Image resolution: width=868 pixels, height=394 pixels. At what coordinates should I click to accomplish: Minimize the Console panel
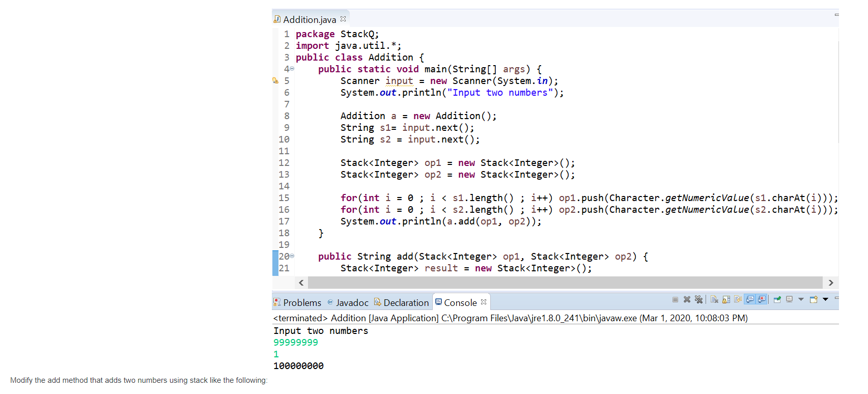click(x=836, y=298)
